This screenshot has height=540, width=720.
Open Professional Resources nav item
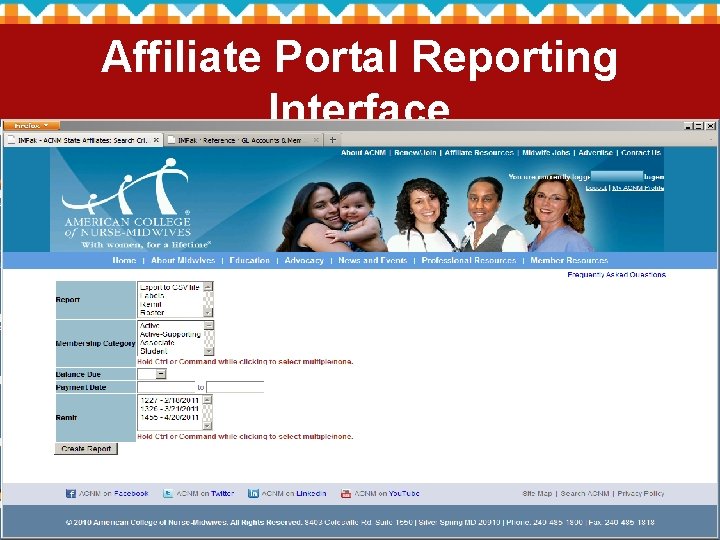(x=468, y=260)
